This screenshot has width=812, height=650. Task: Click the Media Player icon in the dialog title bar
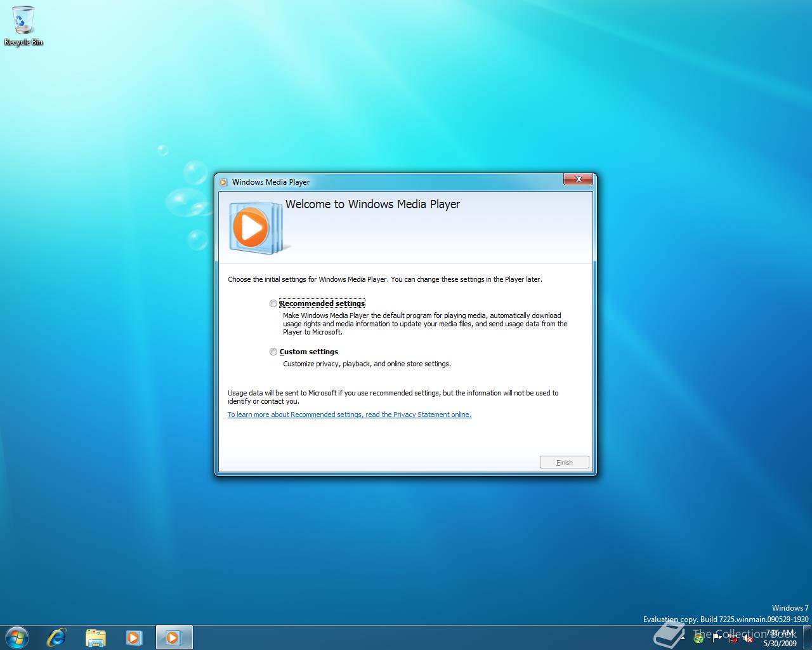pos(223,182)
